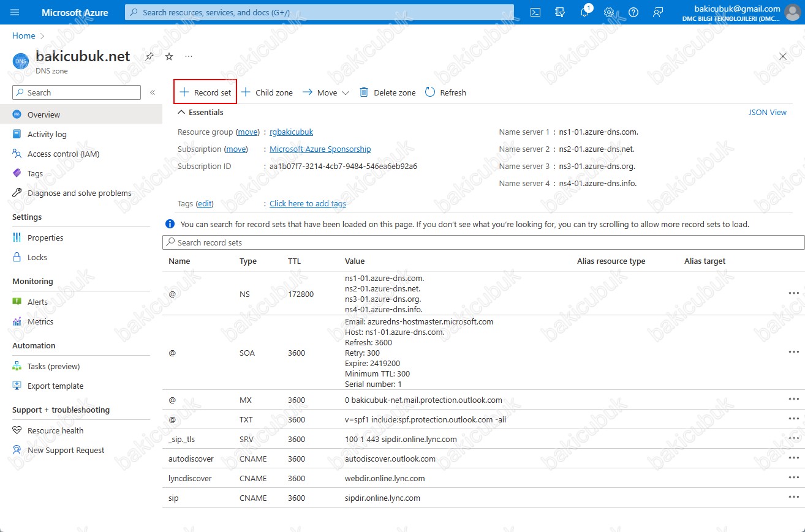The width and height of the screenshot is (805, 532).
Task: Go to Home breadcrumb
Action: coord(24,36)
